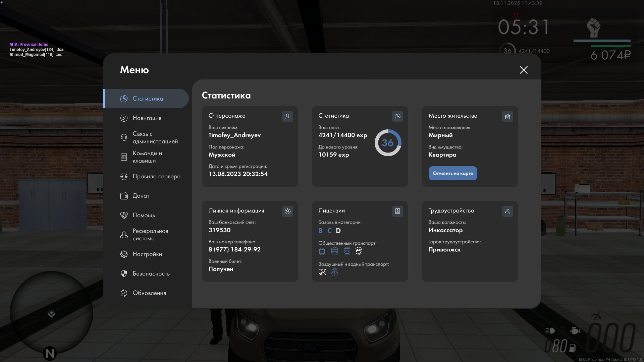Click the hammer icon in Трудоустройство card

click(507, 211)
